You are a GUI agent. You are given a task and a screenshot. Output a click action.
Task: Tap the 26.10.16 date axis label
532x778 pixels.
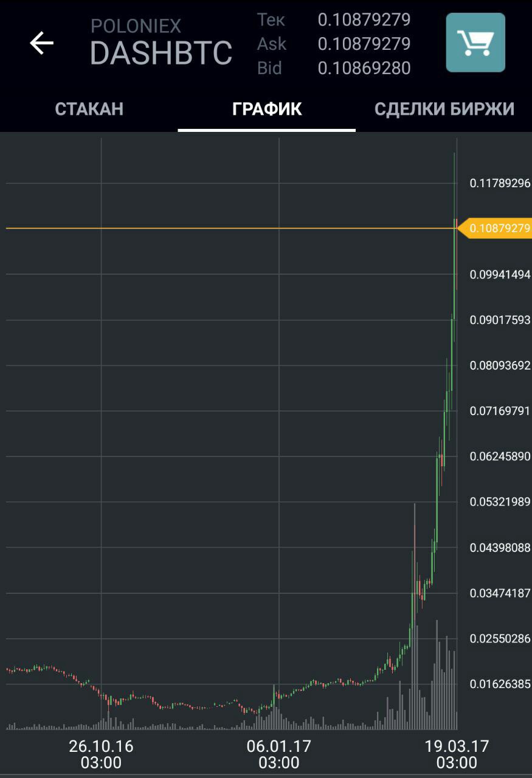(101, 754)
